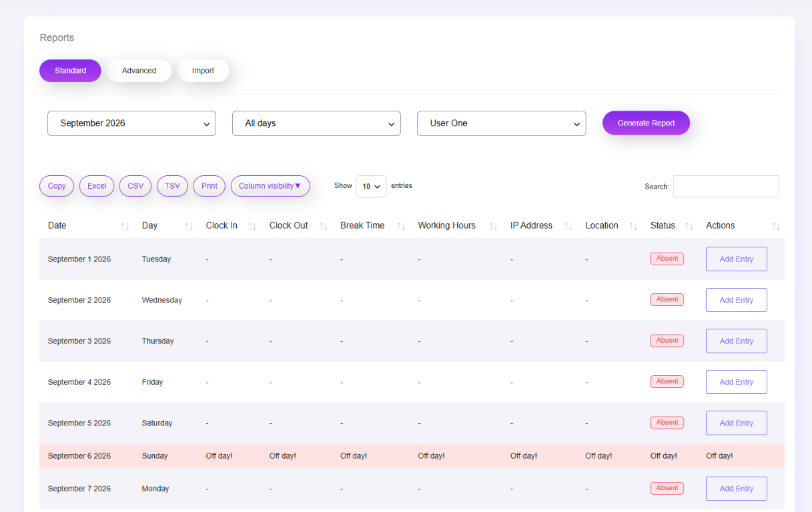
Task: Print the report table
Action: (x=210, y=186)
